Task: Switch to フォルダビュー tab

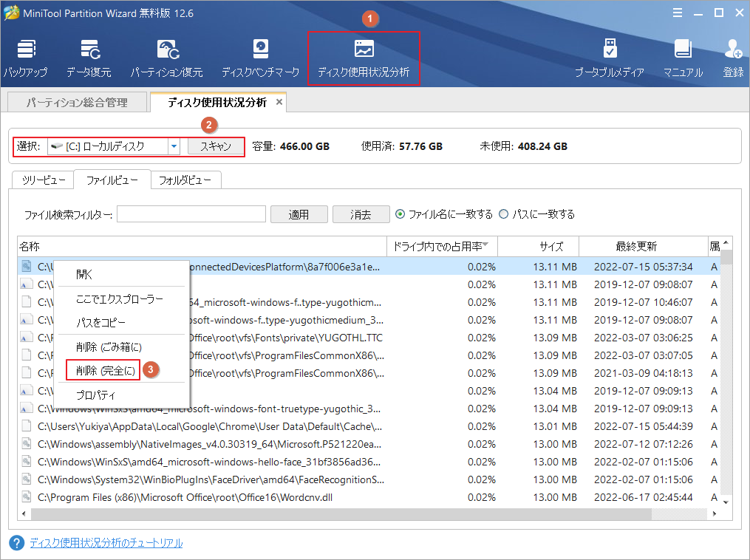Action: [185, 180]
